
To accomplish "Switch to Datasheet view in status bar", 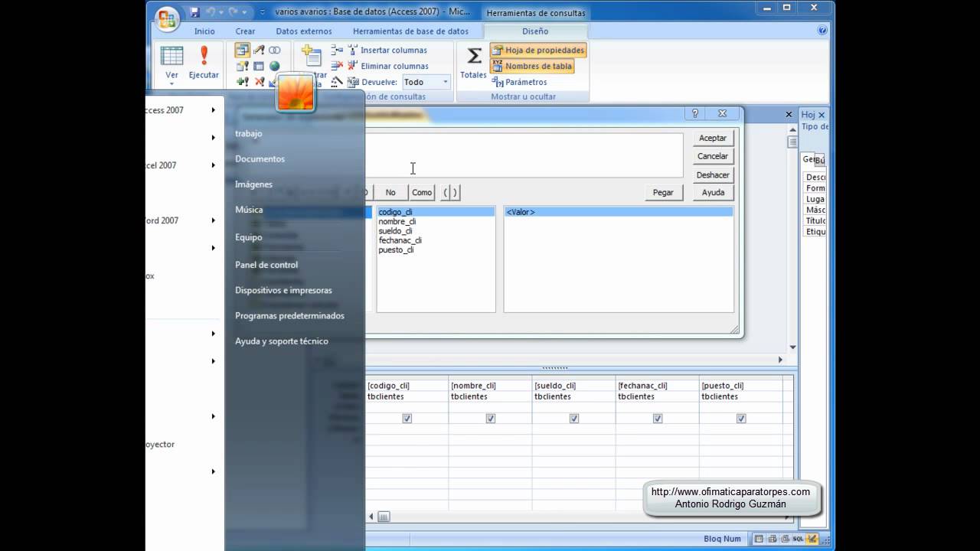I will coord(759,539).
